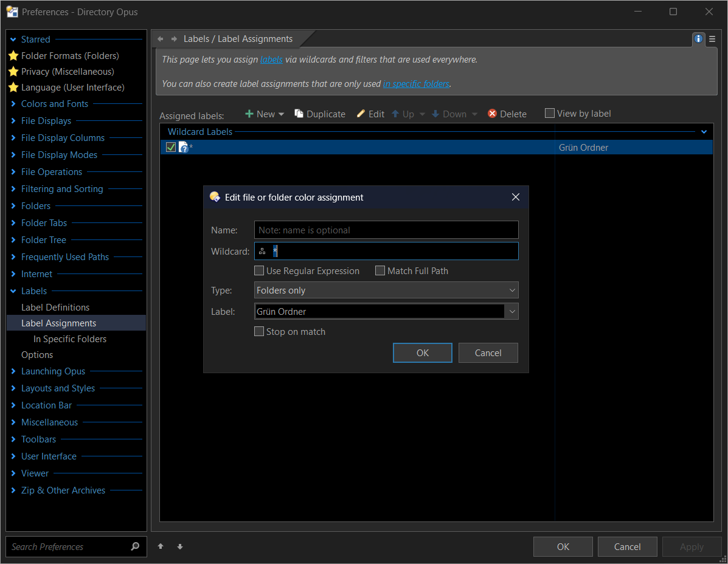This screenshot has width=728, height=564.
Task: Click the magnifier icon in Search Preferences
Action: (135, 546)
